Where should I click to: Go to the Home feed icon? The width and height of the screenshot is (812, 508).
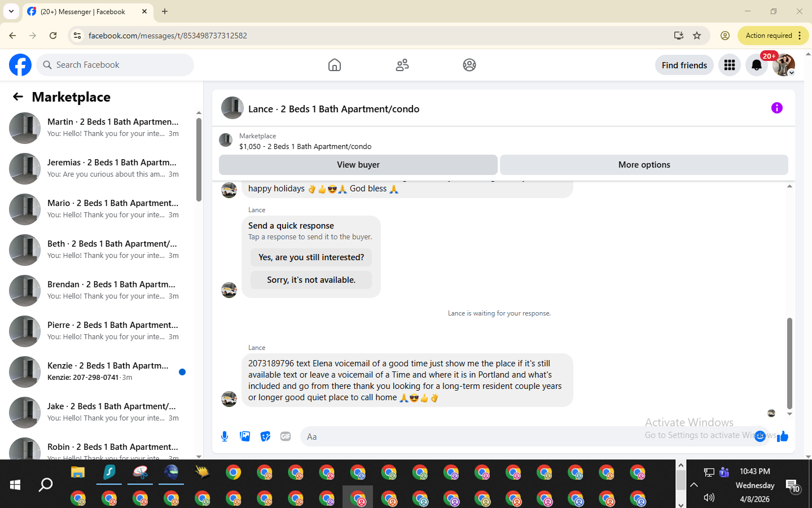[335, 65]
